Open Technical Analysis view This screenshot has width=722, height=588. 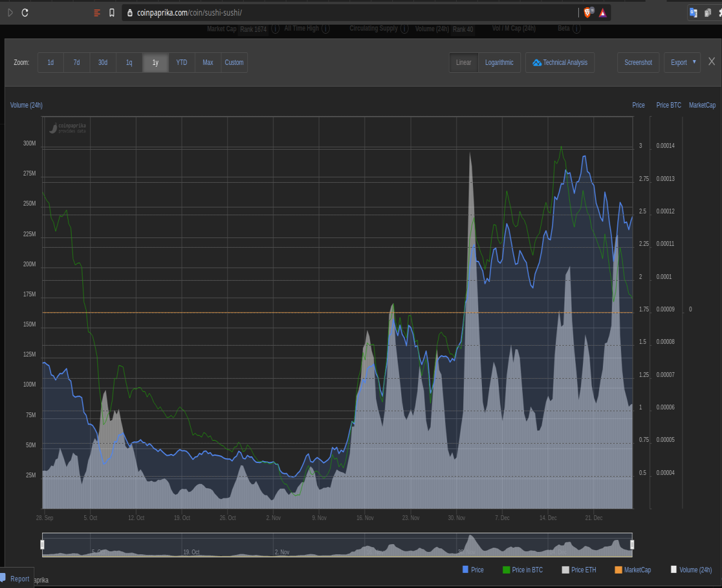(560, 63)
